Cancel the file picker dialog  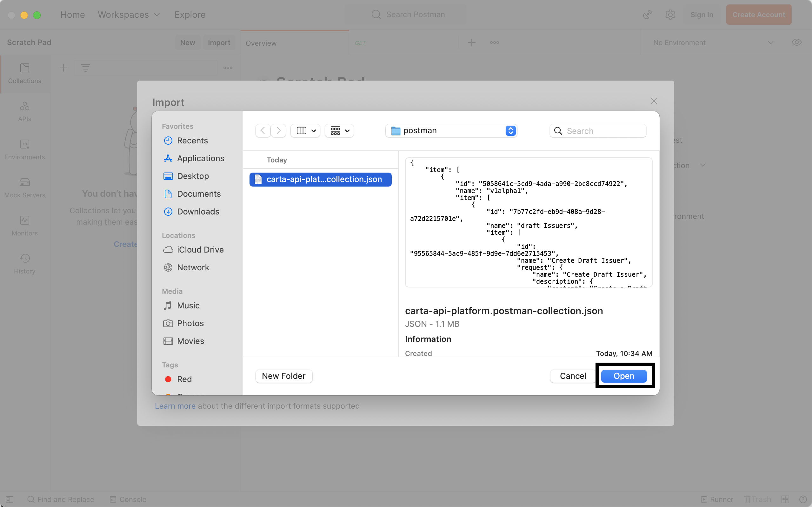(x=573, y=376)
